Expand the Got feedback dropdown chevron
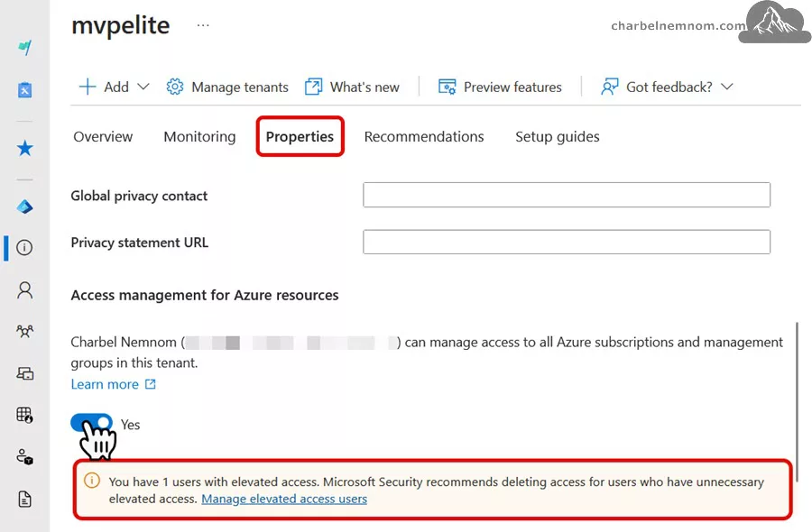This screenshot has width=812, height=532. tap(726, 87)
